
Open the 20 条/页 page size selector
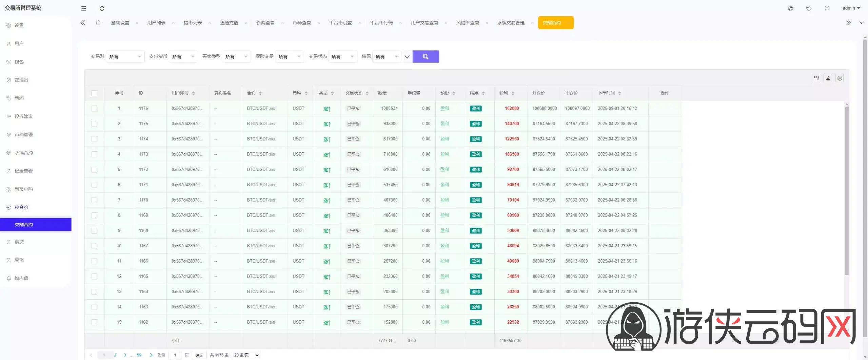tap(246, 355)
